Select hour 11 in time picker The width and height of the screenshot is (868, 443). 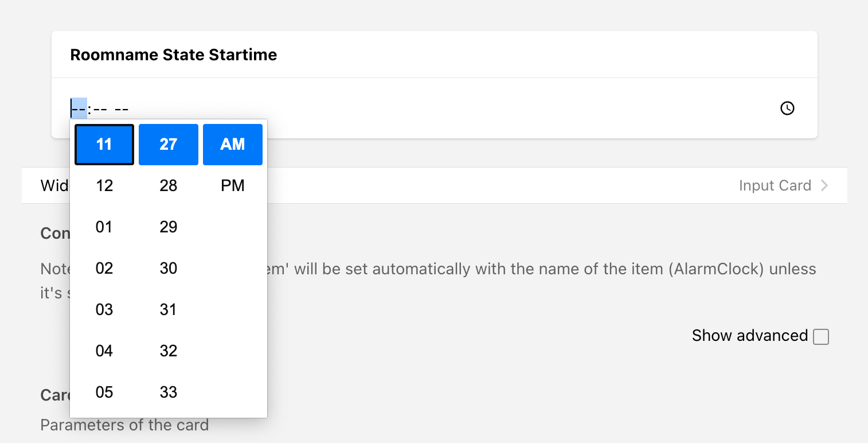tap(104, 144)
